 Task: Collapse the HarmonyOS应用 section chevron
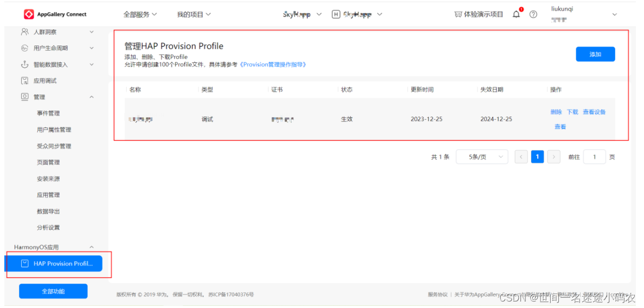(92, 247)
